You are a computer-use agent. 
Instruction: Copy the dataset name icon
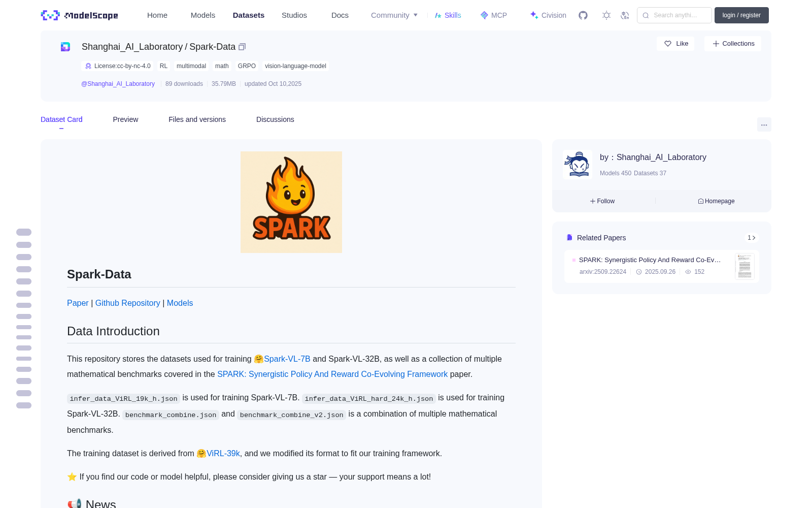[x=242, y=47]
